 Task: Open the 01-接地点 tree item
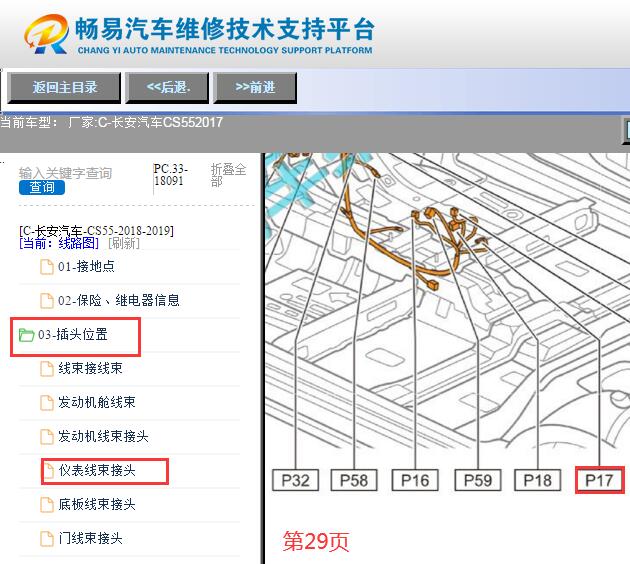(x=86, y=266)
